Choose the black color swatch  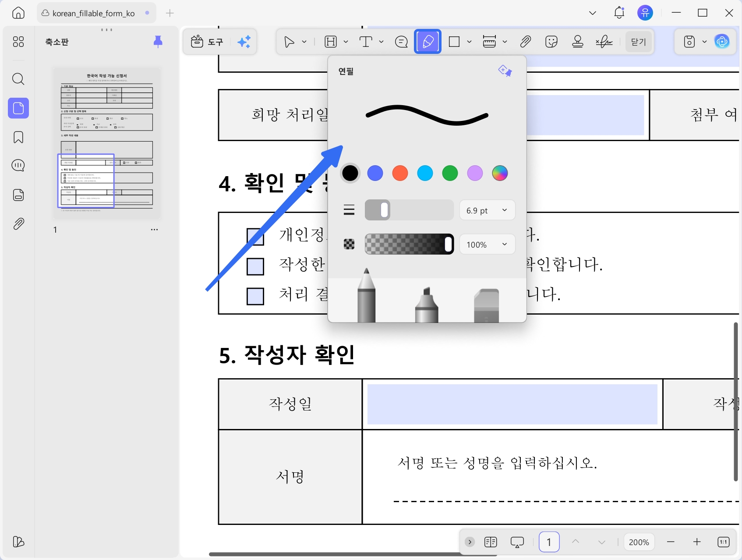point(350,173)
